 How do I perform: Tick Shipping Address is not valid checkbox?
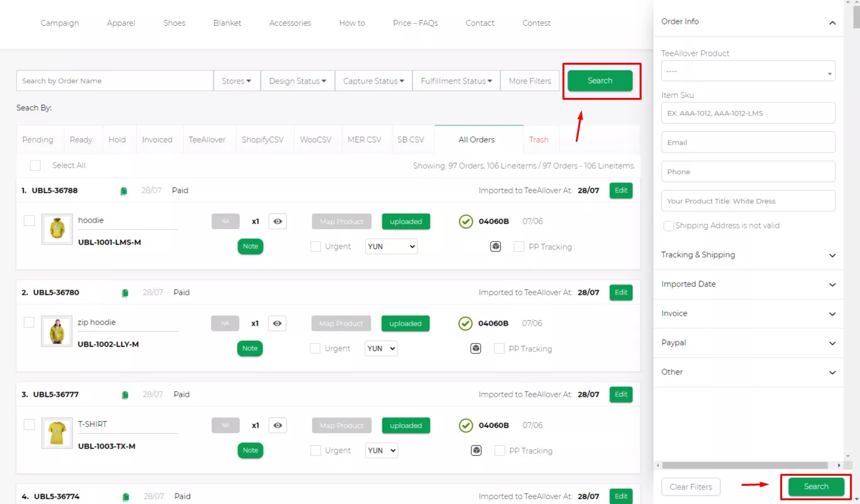click(669, 226)
